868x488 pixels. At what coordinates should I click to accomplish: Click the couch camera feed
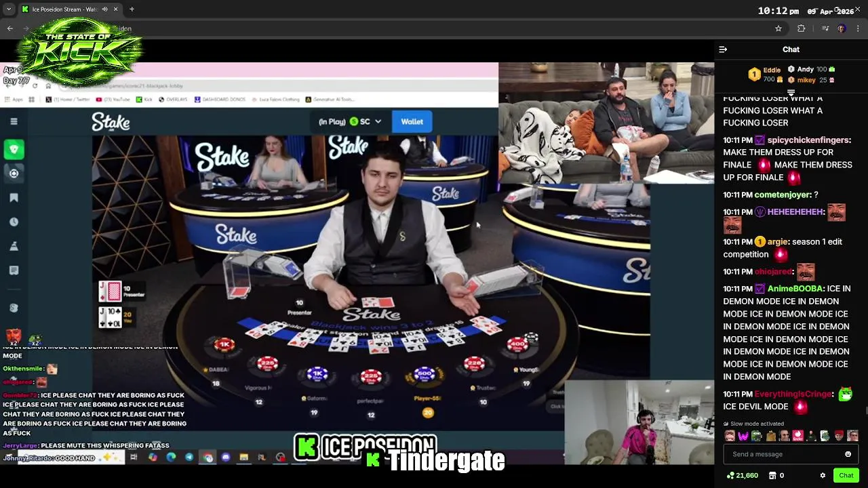coord(606,123)
